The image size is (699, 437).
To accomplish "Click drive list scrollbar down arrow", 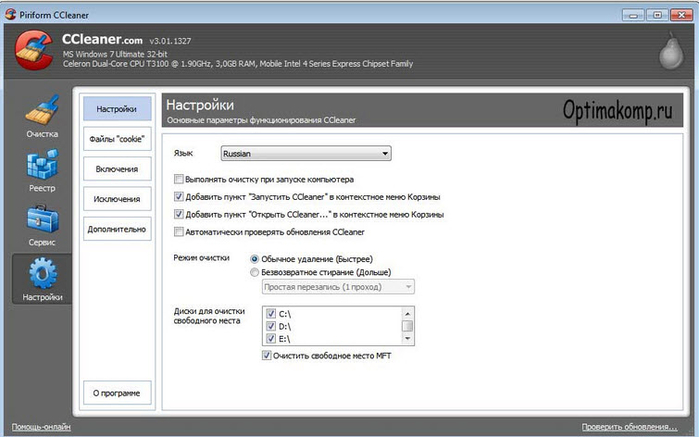I will point(407,339).
